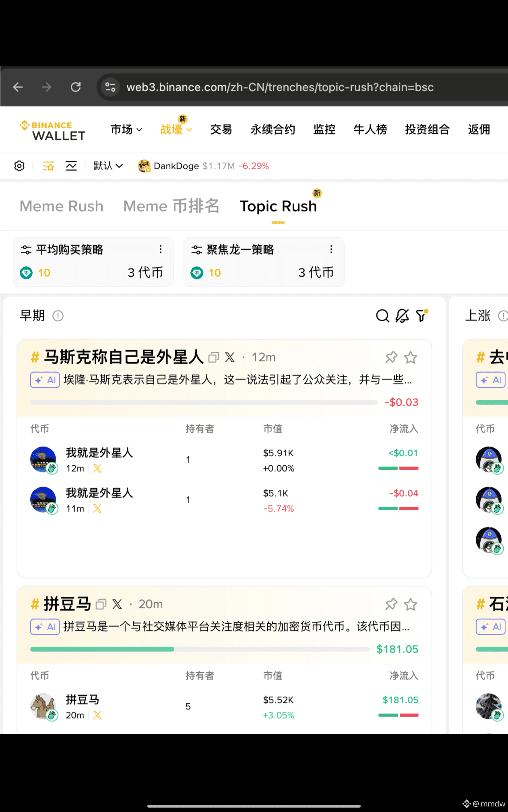Open the DankDoge ticker item
Screen dimensions: 508x812
(203, 166)
